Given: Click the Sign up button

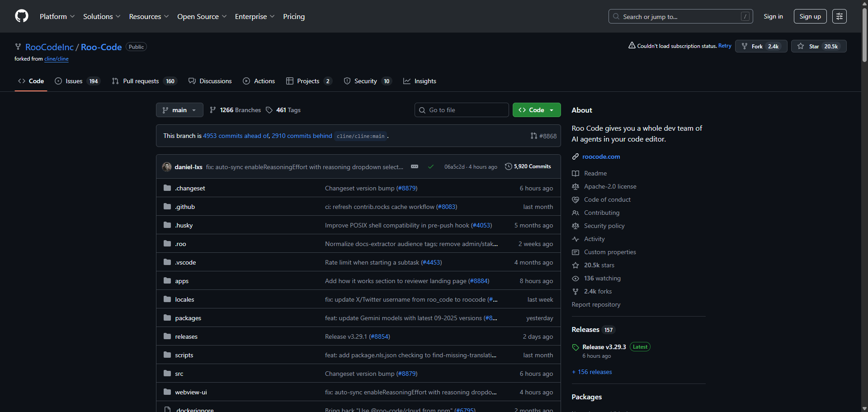Looking at the screenshot, I should pos(810,16).
